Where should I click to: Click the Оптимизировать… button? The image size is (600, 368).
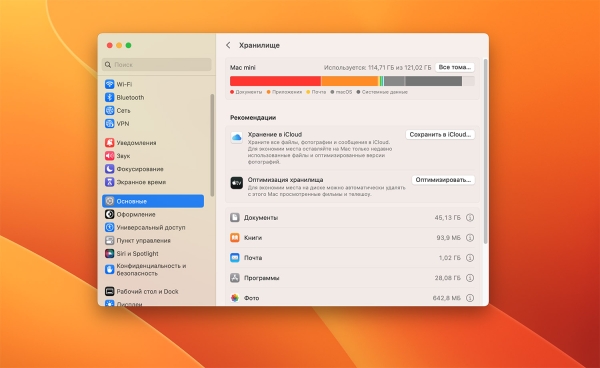coord(443,180)
